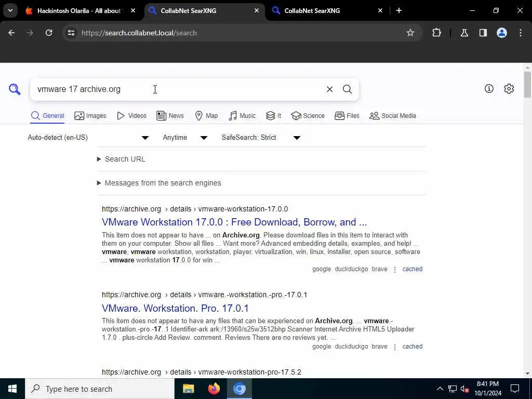The height and width of the screenshot is (399, 532).
Task: Open the About info icon
Action: [x=489, y=88]
